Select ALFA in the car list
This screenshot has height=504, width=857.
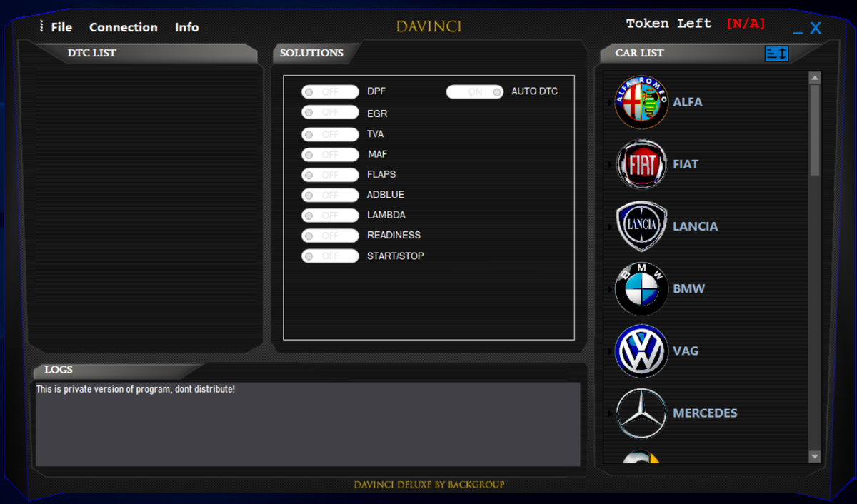[x=688, y=102]
